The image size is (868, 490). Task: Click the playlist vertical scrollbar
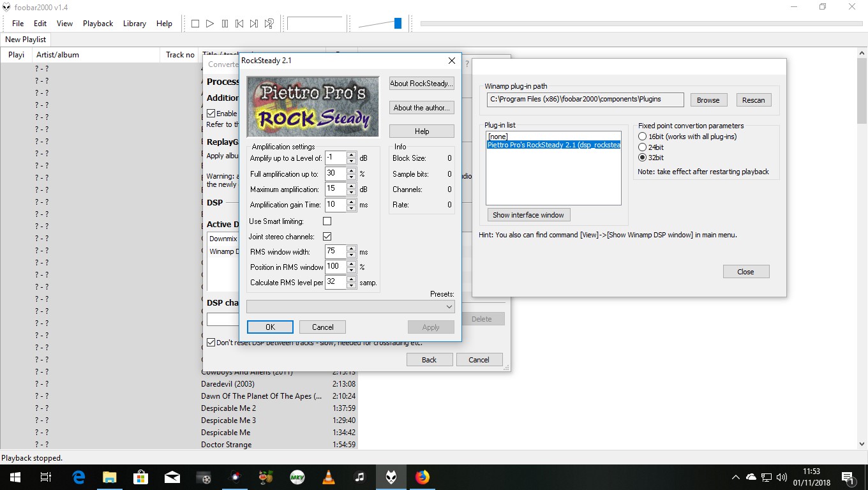(x=862, y=248)
